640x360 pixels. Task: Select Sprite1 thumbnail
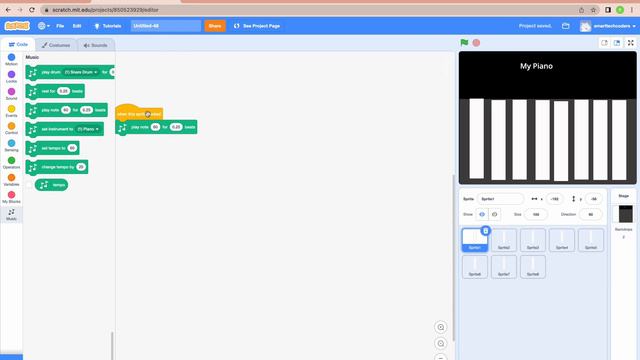[475, 240]
